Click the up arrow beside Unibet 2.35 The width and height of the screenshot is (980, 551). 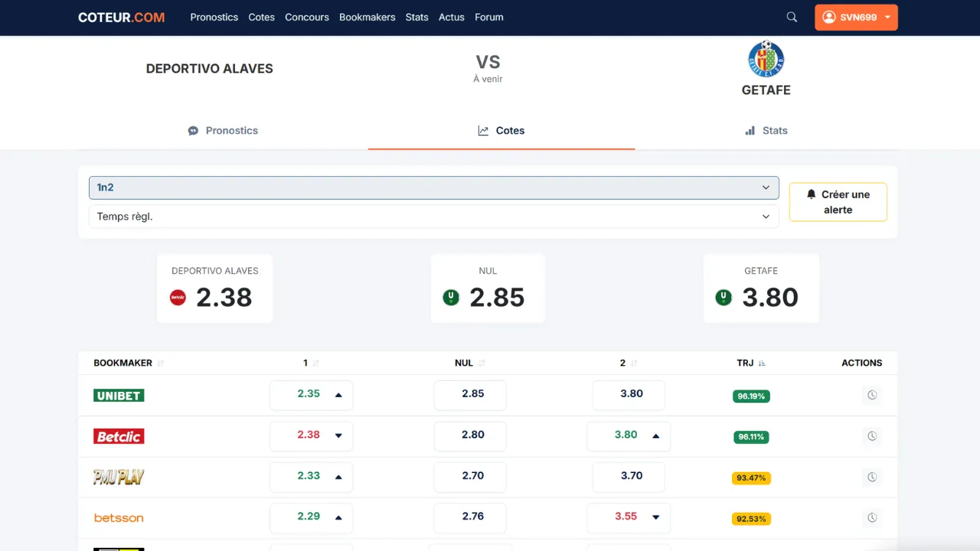tap(338, 395)
